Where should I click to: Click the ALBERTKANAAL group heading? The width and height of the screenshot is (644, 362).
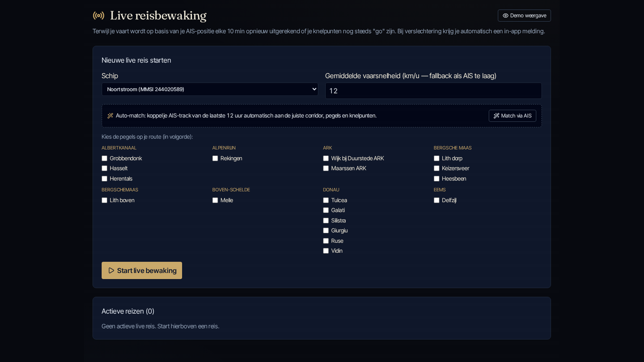point(119,148)
